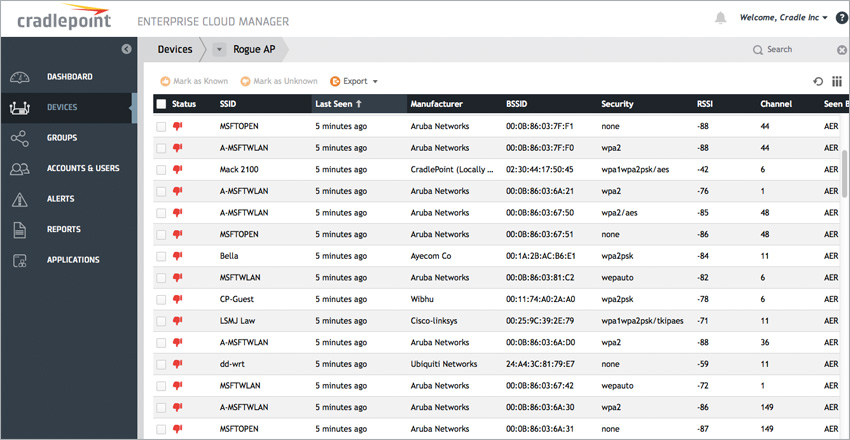Sort by the Manufacturer column header
Screen dimensions: 850x440
coord(436,104)
